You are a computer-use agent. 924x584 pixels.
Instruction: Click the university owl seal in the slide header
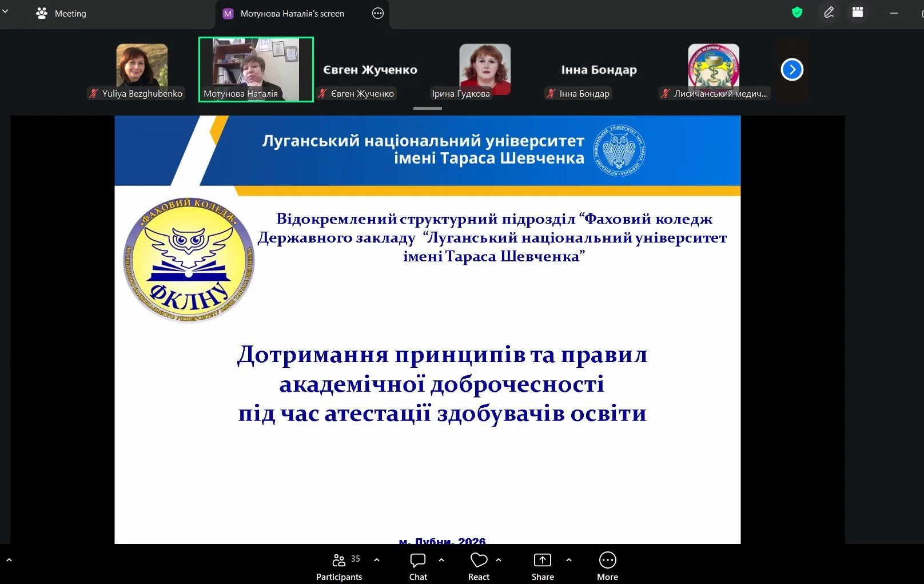[x=619, y=150]
